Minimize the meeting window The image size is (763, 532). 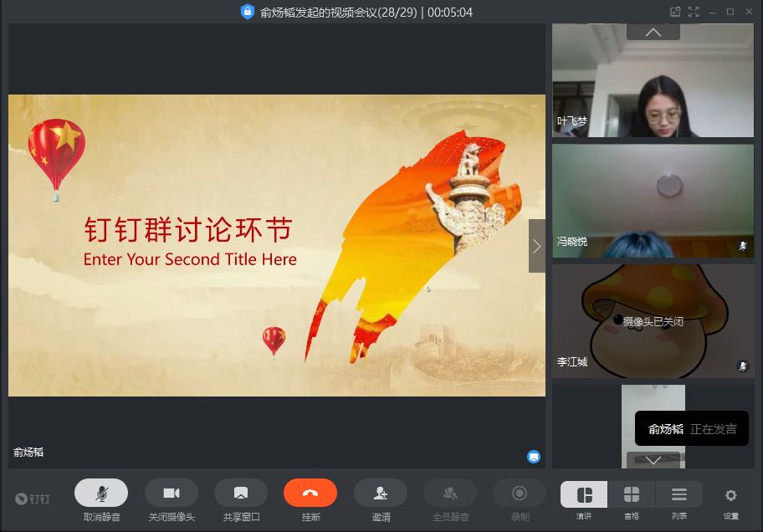click(x=712, y=13)
